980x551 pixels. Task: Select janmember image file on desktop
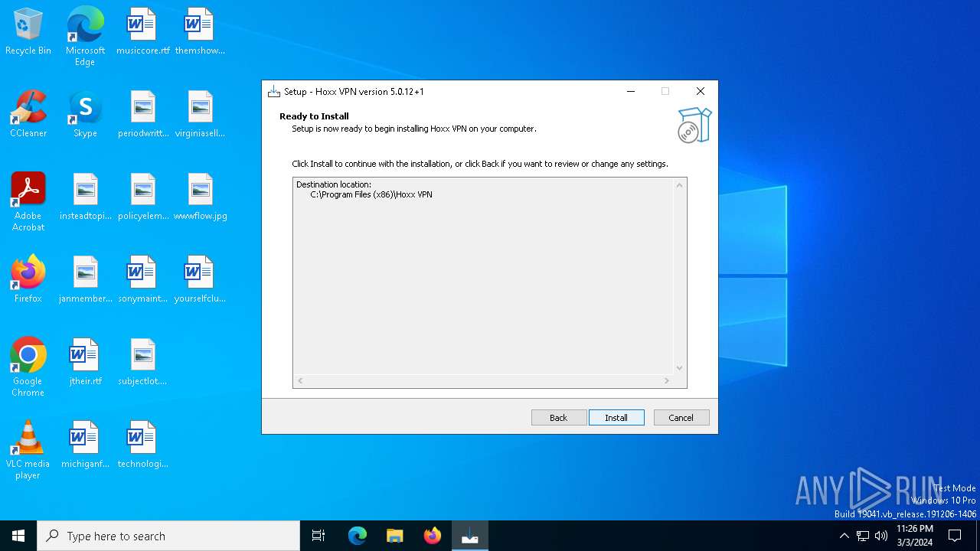coord(85,280)
